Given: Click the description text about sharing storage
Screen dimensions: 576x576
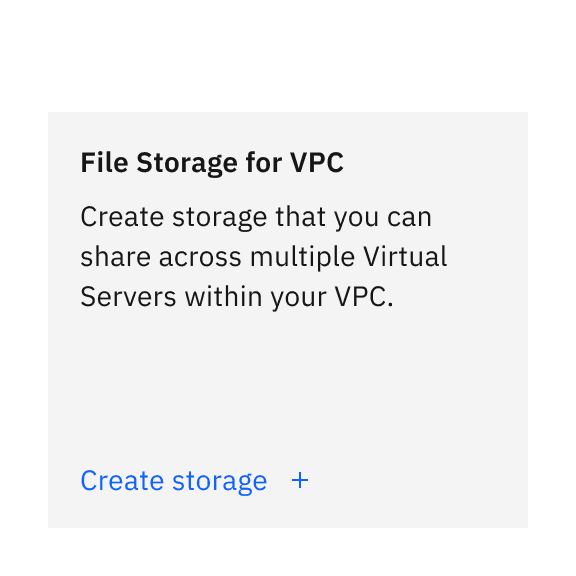Looking at the screenshot, I should 264,256.
